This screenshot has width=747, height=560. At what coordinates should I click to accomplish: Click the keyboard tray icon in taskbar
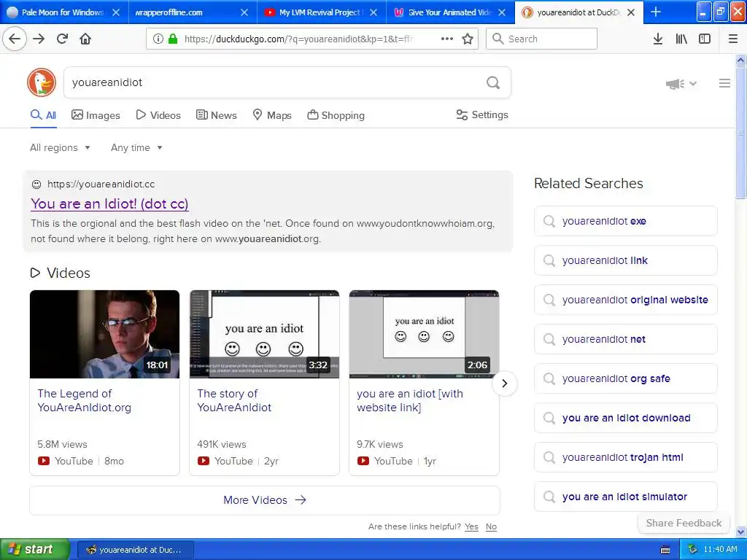pos(665,550)
